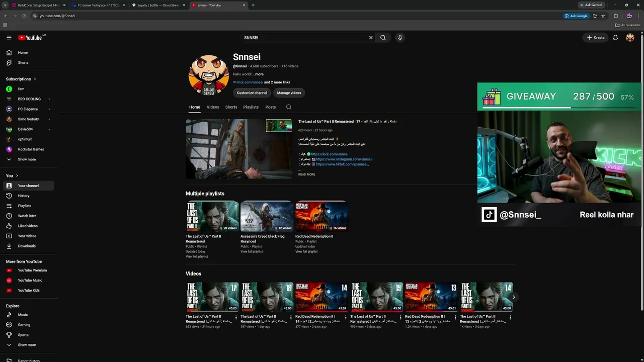Viewport: 644px width, 362px height.
Task: Go back to the previous page
Action: coord(6,16)
